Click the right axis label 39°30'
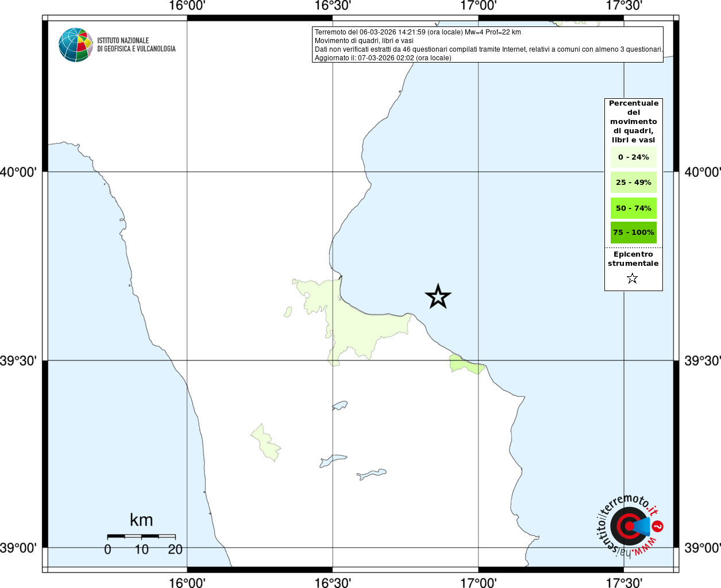The width and height of the screenshot is (721, 588). [703, 361]
